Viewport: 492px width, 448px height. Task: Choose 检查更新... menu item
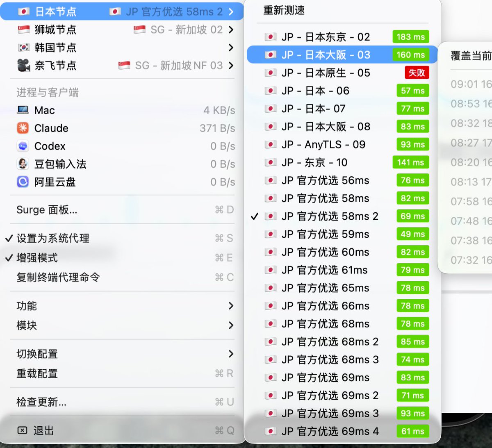(121, 402)
